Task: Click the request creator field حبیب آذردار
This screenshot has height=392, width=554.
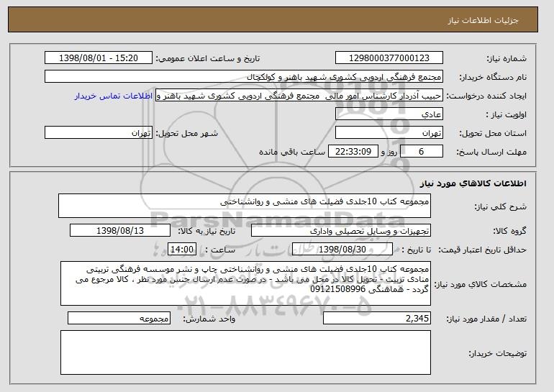Action: tap(299, 96)
